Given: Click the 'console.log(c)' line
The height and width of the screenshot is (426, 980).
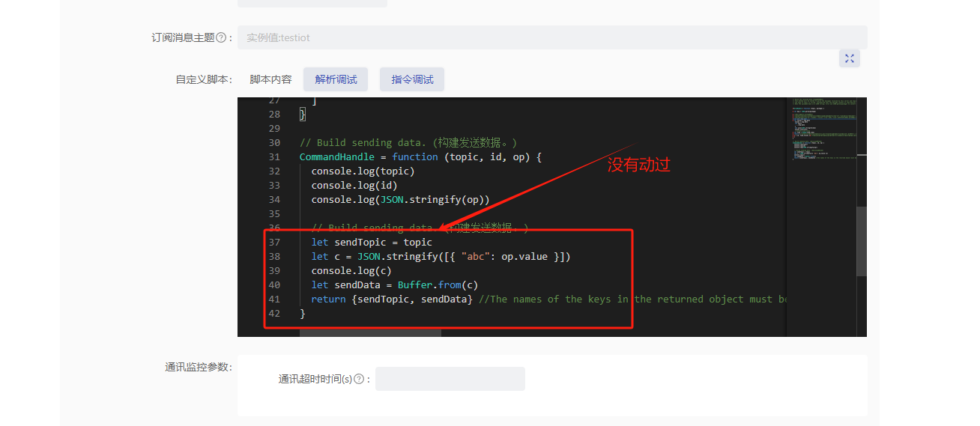Looking at the screenshot, I should 351,270.
